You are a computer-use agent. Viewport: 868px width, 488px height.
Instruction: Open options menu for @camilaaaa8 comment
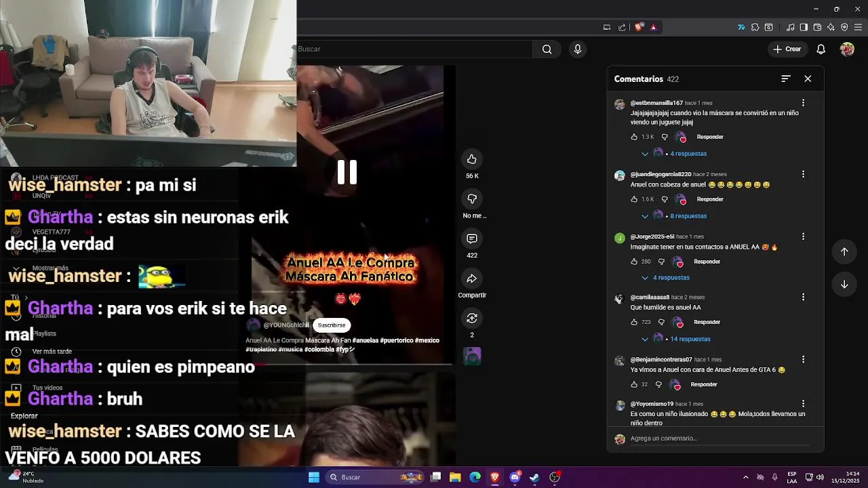[x=803, y=297]
